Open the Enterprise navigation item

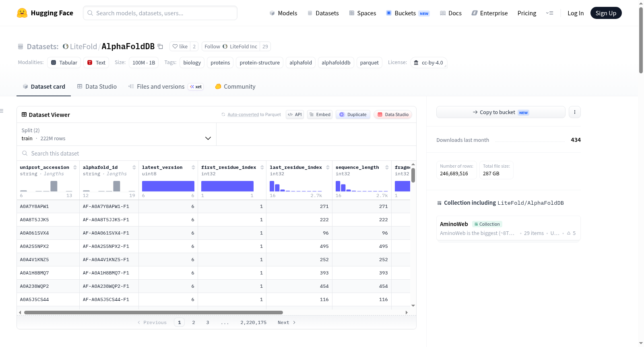pyautogui.click(x=489, y=13)
